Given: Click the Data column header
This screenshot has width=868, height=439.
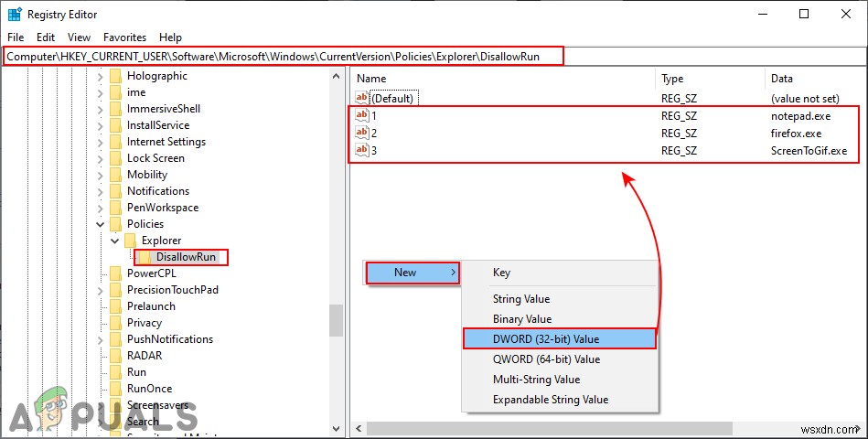Looking at the screenshot, I should pos(816,79).
